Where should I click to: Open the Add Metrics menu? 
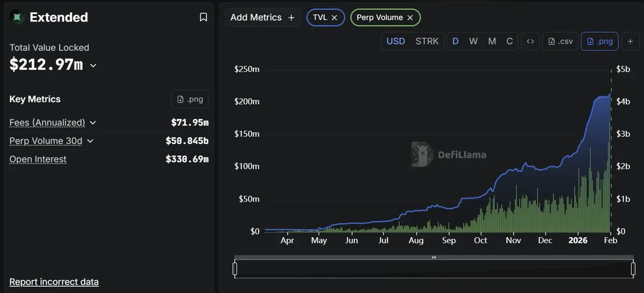coord(262,18)
